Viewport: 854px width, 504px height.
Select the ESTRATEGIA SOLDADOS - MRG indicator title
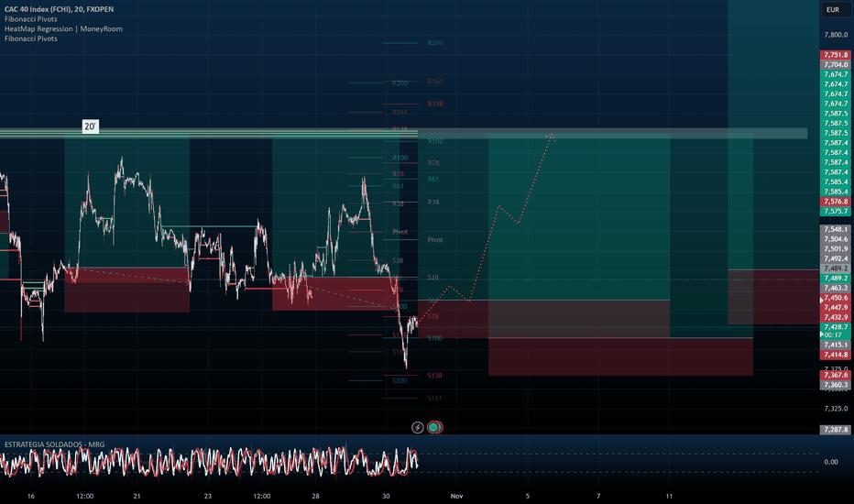point(54,444)
